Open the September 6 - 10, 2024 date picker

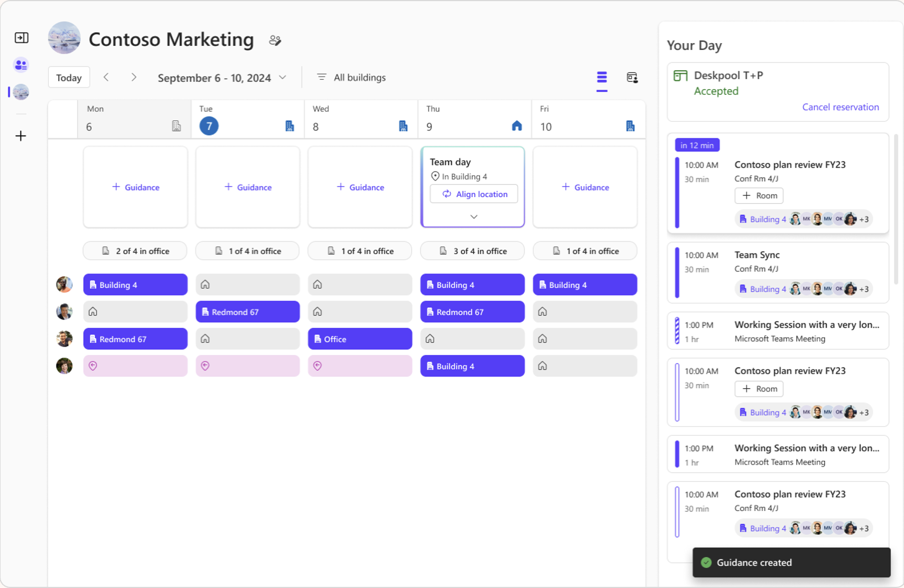click(x=222, y=78)
